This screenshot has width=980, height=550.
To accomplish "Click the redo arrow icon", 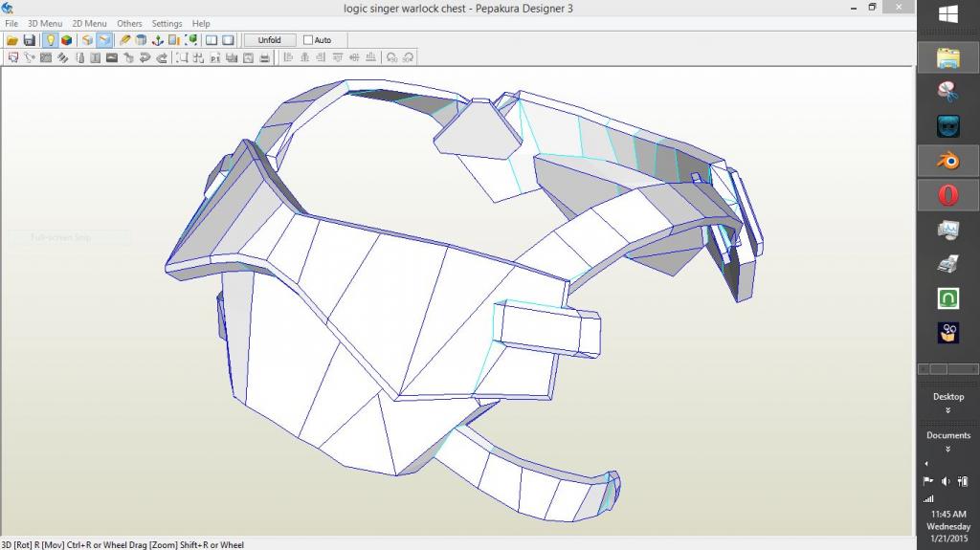I will click(162, 57).
